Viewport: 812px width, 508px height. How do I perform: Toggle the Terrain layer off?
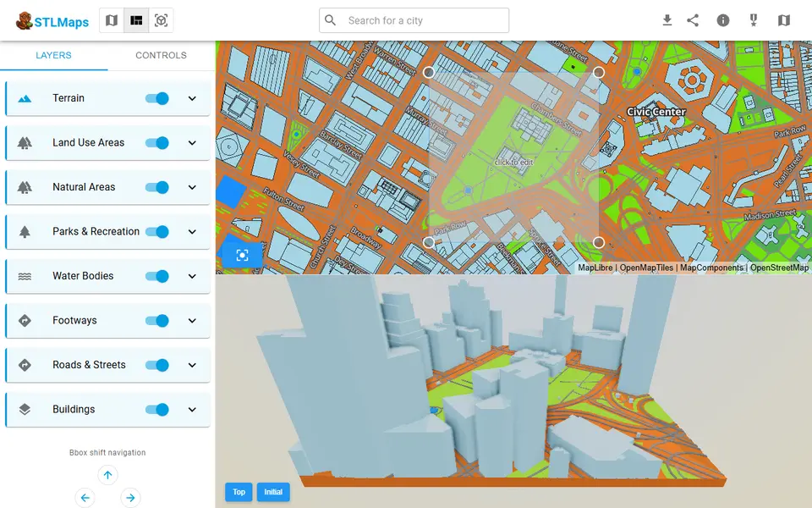(157, 98)
